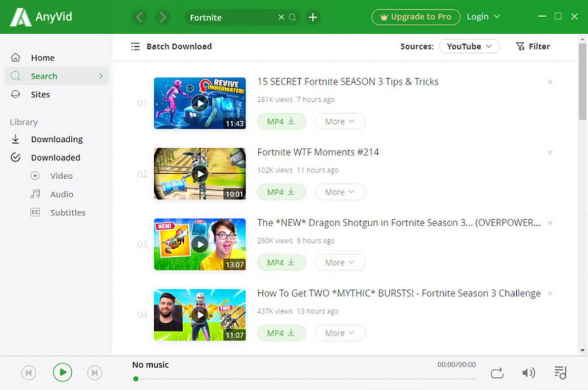Expand details arrow for Dragon Shotgun video
Screen dimensions: 588x390
pos(550,223)
